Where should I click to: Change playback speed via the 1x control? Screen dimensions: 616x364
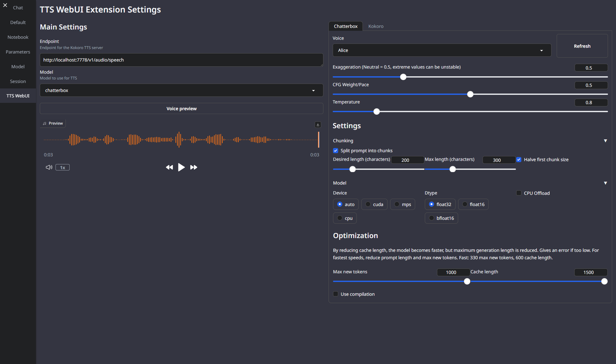pyautogui.click(x=62, y=167)
